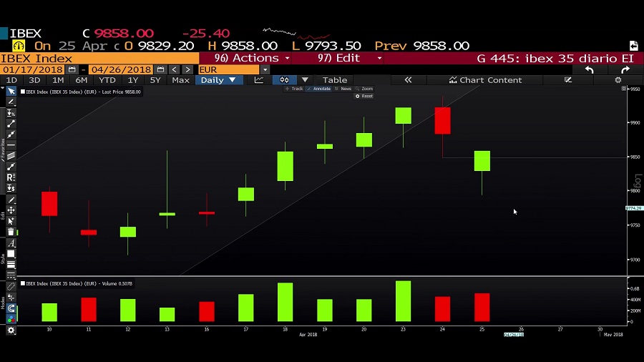Select the 5Y range tab

155,80
